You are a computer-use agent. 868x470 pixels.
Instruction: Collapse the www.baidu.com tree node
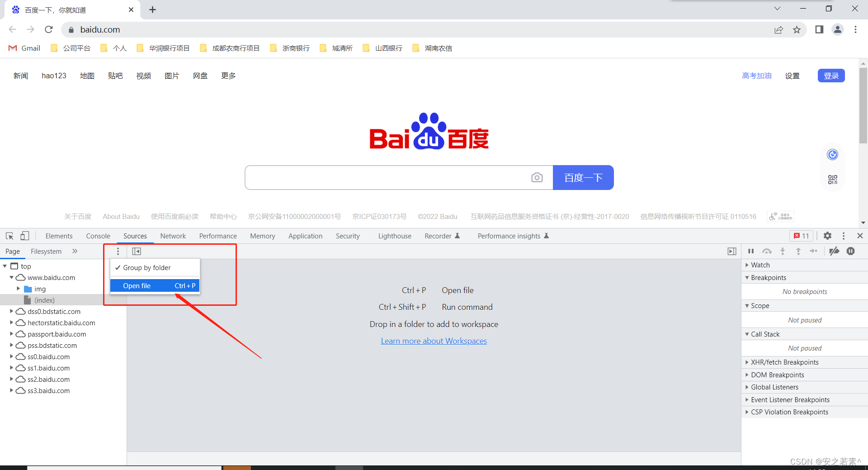point(12,278)
